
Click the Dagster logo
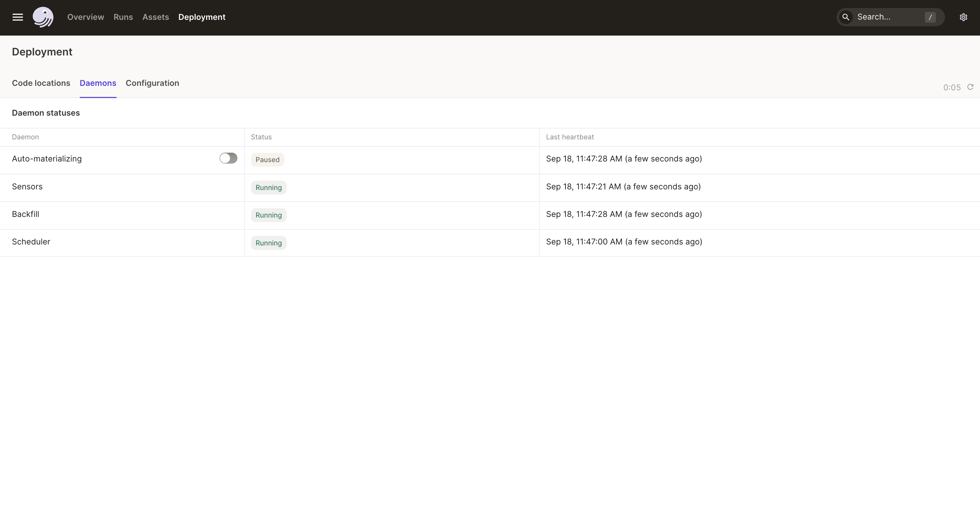[x=43, y=17]
